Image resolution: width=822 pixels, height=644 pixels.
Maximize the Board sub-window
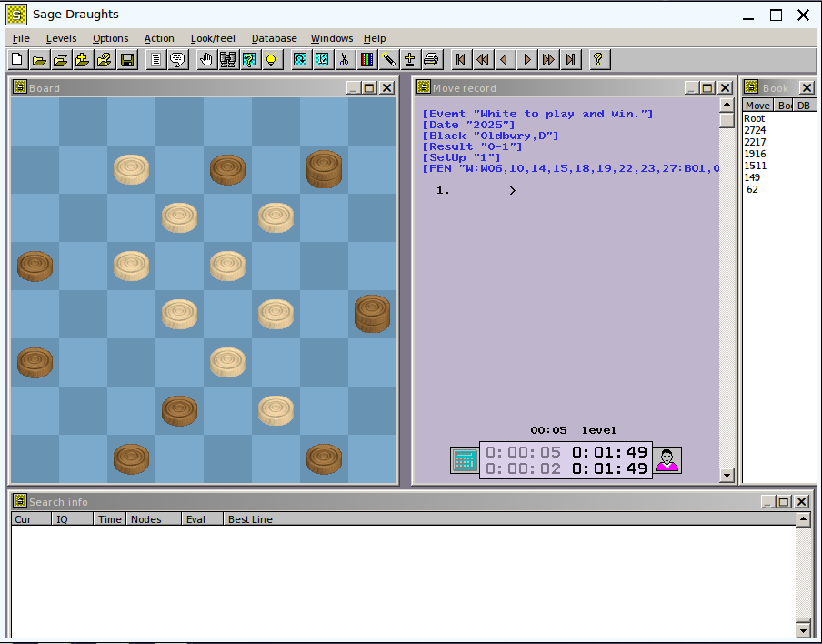(369, 88)
